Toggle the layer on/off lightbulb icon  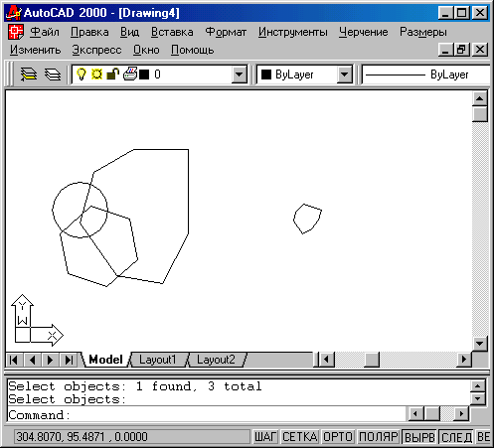pos(82,74)
